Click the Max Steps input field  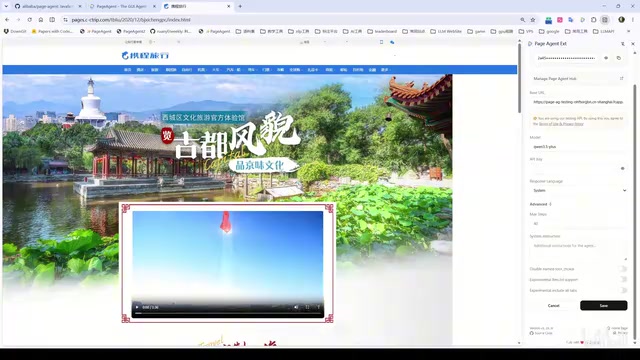point(578,223)
